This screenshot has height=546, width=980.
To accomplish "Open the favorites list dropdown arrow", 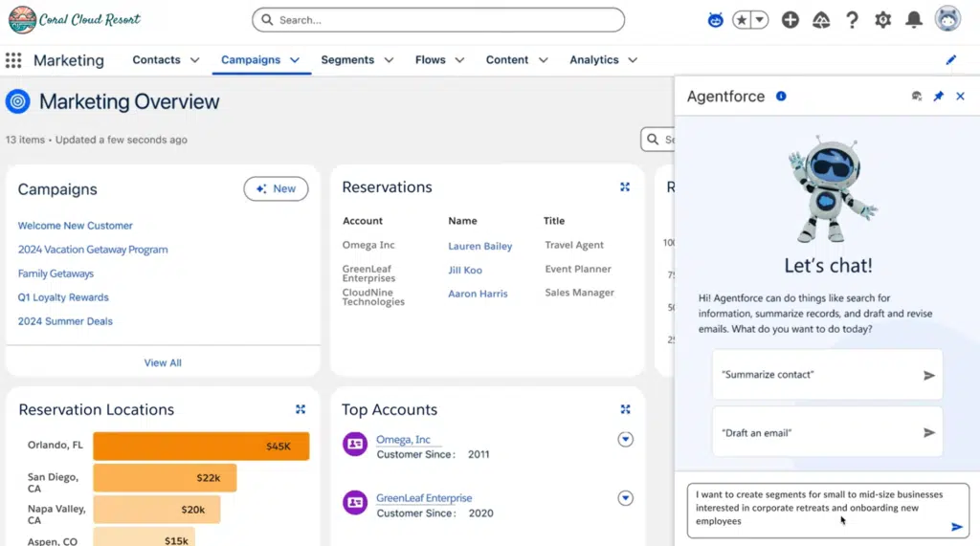I will tap(759, 20).
